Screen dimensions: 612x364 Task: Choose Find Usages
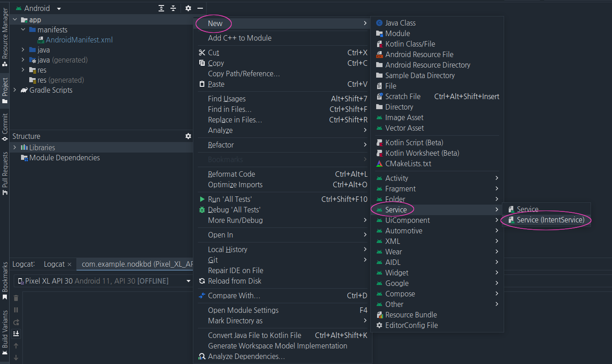click(x=282, y=99)
